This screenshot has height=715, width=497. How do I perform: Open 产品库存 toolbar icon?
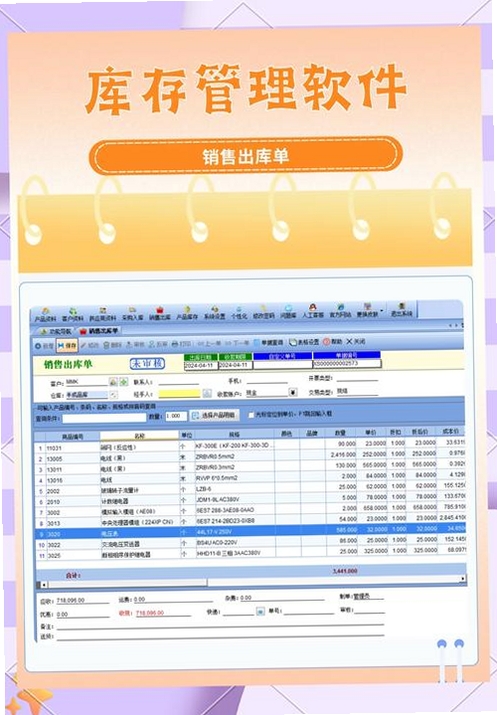click(x=187, y=313)
